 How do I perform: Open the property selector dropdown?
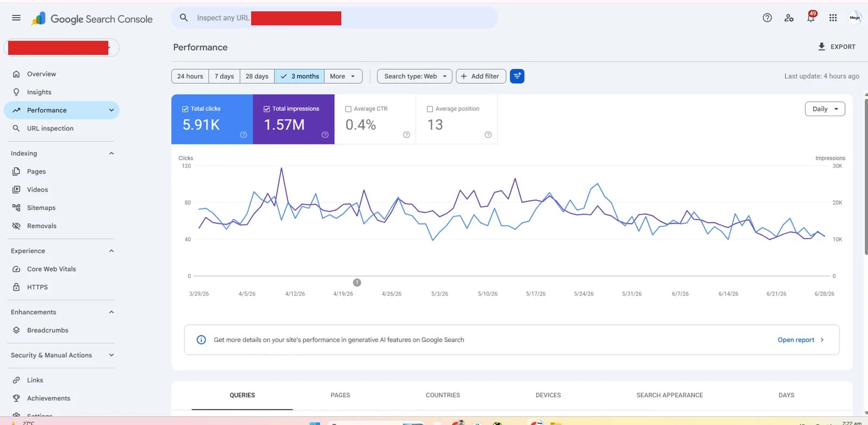[x=62, y=48]
